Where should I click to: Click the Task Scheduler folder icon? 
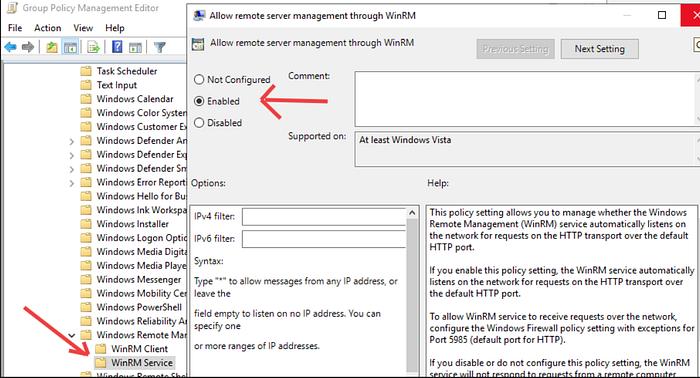pos(86,71)
